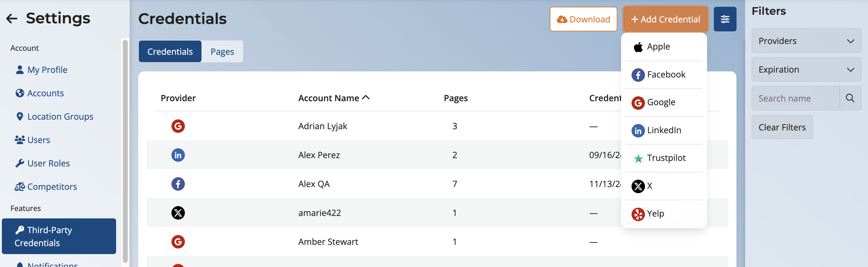868x267 pixels.
Task: Toggle the Add Credential dropdown button
Action: tap(665, 19)
